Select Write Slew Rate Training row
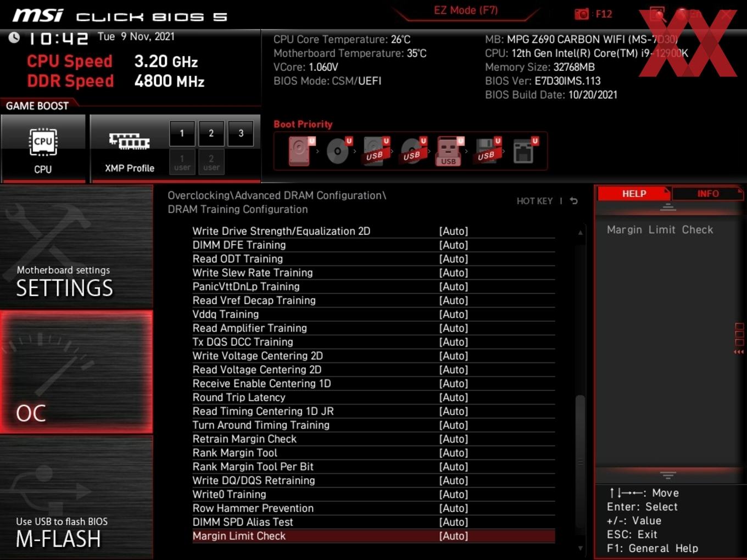The image size is (747, 560). (x=374, y=273)
